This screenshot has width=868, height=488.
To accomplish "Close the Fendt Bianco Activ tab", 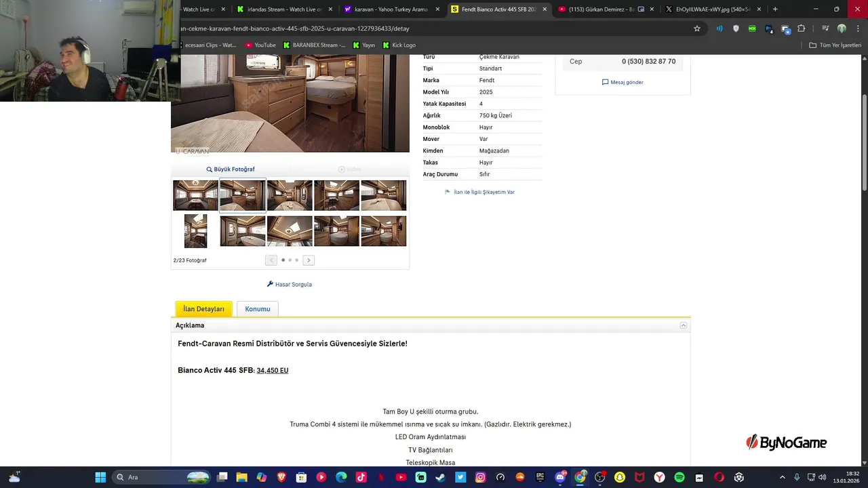I will [x=544, y=9].
